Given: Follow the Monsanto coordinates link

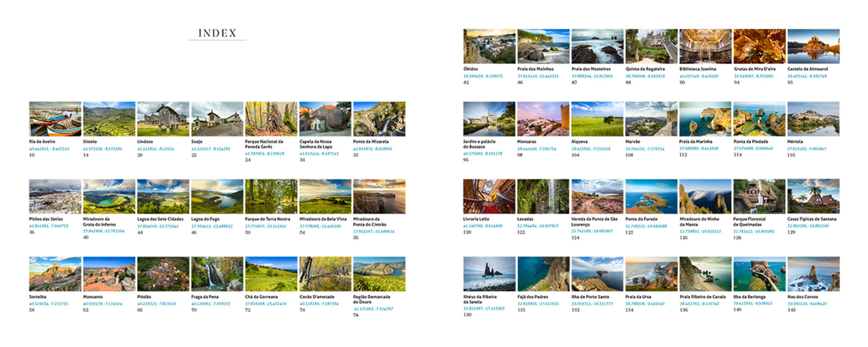Looking at the screenshot, I should point(103,304).
